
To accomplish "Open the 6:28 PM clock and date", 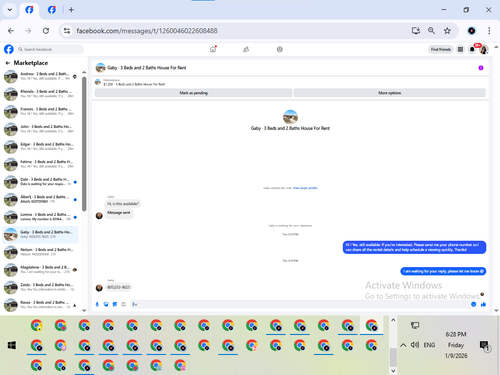I will [456, 345].
